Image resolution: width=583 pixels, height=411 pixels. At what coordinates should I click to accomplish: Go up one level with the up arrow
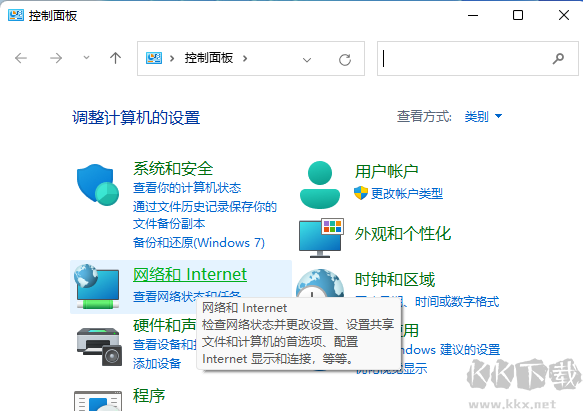115,58
